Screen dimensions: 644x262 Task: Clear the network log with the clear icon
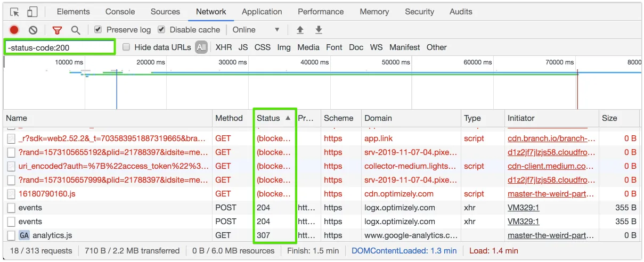(x=33, y=30)
